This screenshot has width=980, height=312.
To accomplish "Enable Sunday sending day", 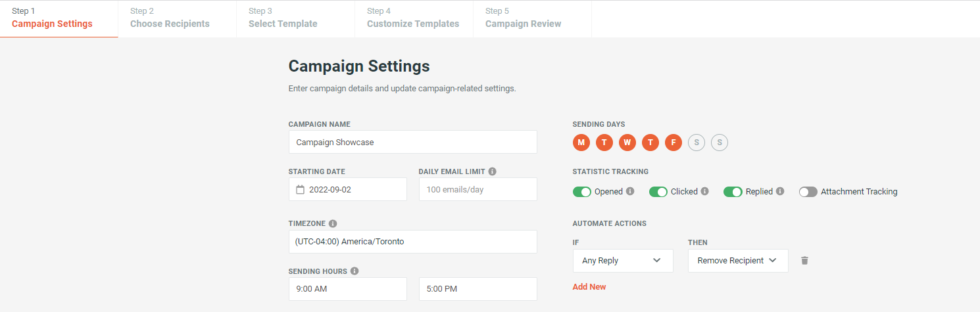I will 720,143.
